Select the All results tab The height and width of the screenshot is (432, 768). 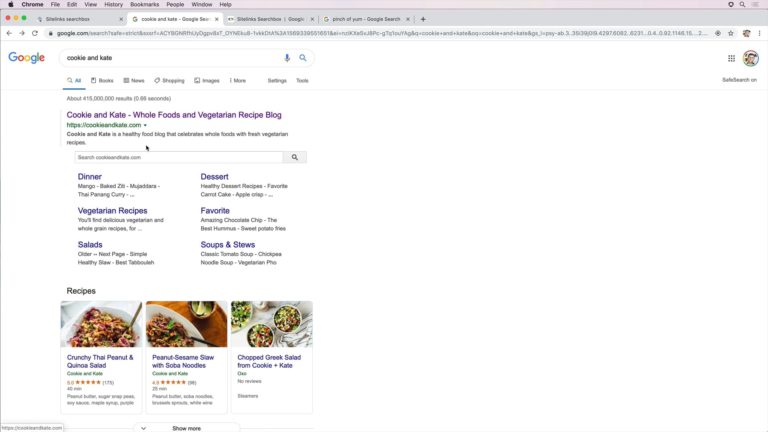[x=74, y=80]
